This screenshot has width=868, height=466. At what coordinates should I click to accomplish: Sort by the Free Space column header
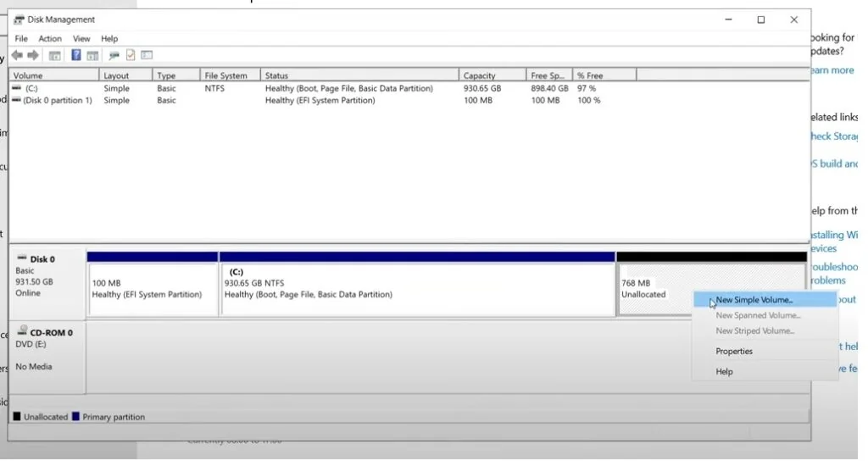click(x=549, y=75)
